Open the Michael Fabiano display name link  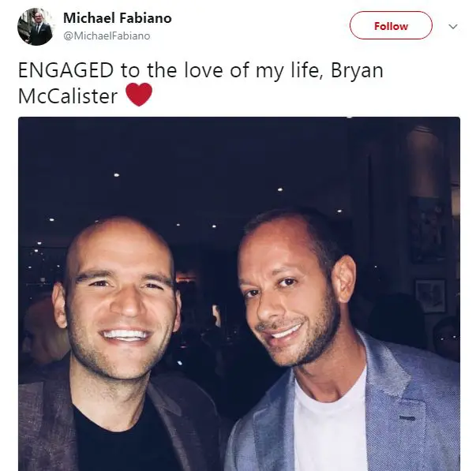coord(118,18)
